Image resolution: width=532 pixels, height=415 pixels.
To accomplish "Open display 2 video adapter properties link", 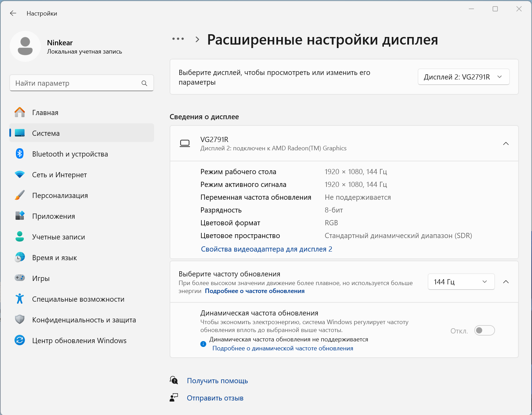I will point(266,249).
